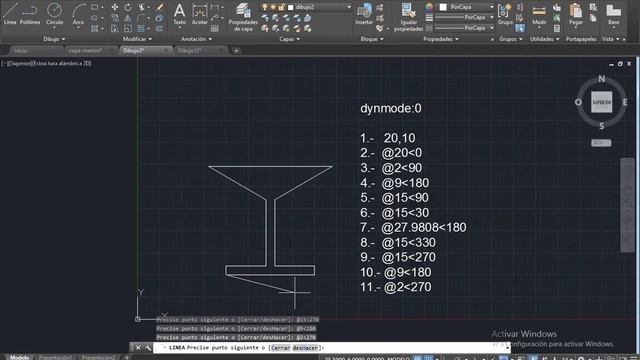This screenshot has height=360, width=640.
Task: Click the Grupo tool
Action: pos(505,13)
